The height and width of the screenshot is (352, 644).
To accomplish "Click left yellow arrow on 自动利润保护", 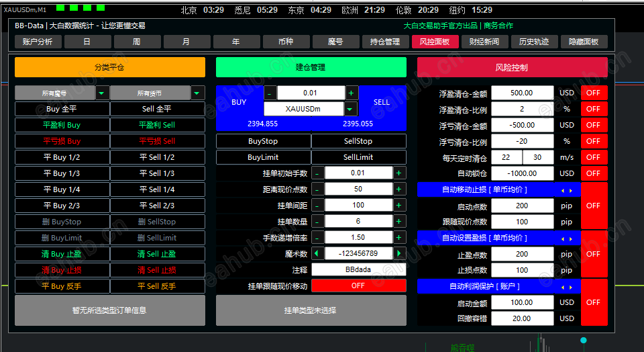I will coord(563,287).
